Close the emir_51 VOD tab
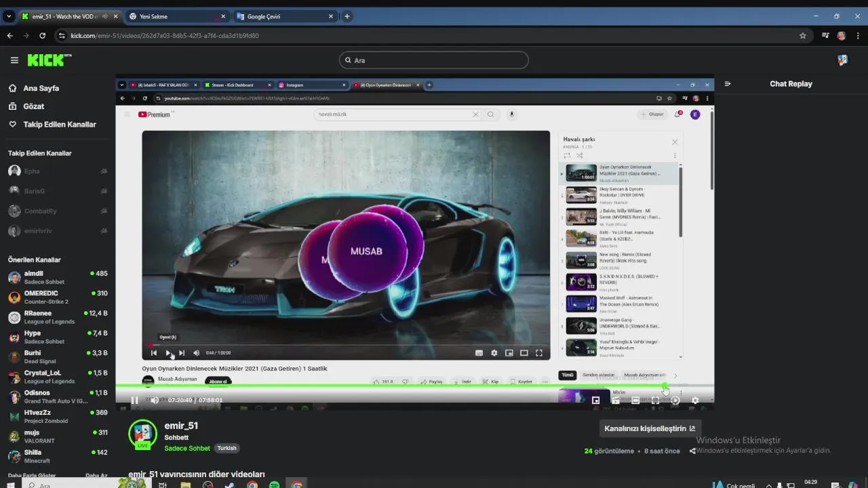The height and width of the screenshot is (488, 868). tap(116, 16)
